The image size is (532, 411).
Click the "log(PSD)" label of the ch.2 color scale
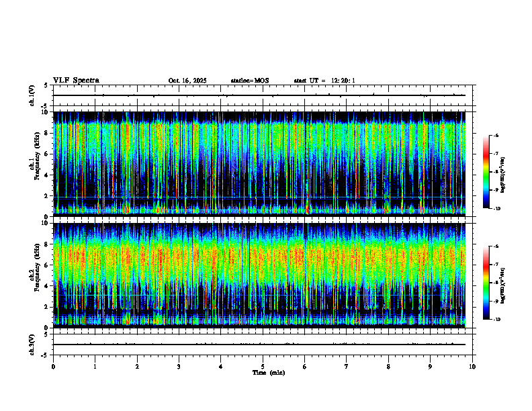503,285
